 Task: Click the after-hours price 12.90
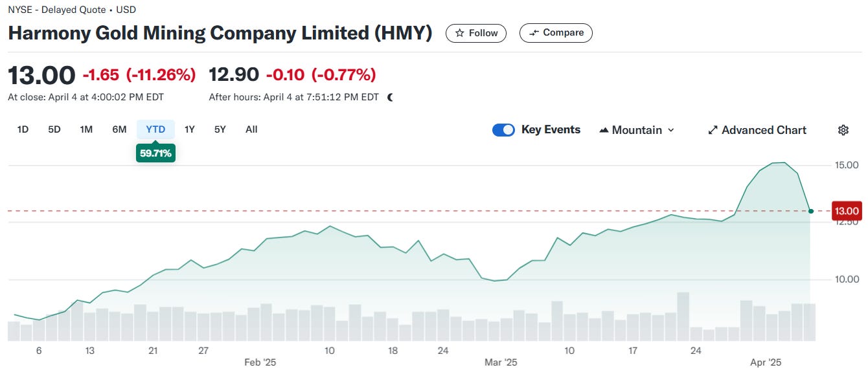coord(234,75)
